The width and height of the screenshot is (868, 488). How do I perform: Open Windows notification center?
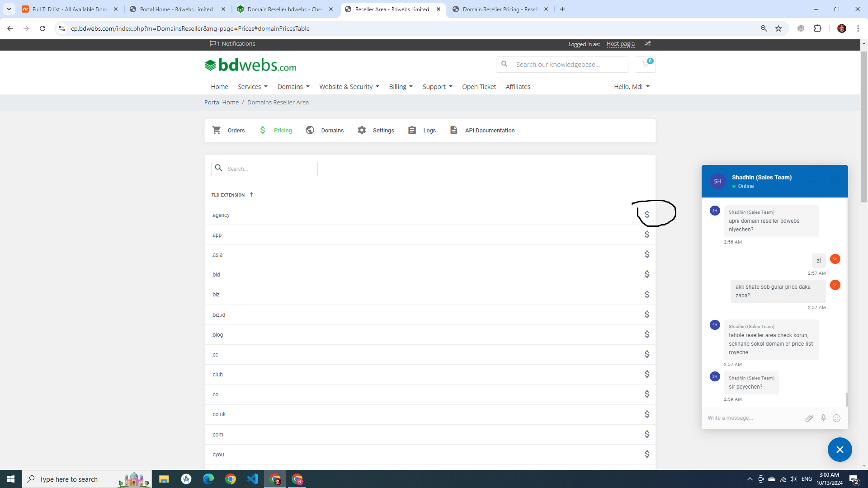[854, 479]
